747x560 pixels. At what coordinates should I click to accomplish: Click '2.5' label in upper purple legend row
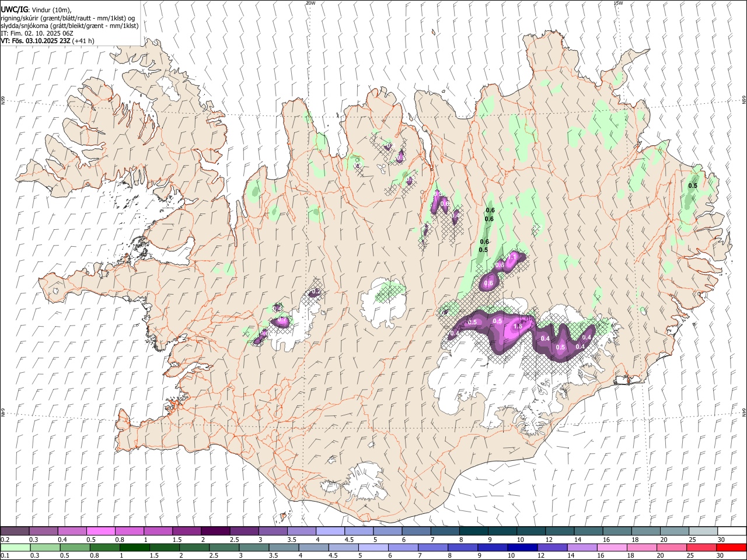click(x=234, y=540)
